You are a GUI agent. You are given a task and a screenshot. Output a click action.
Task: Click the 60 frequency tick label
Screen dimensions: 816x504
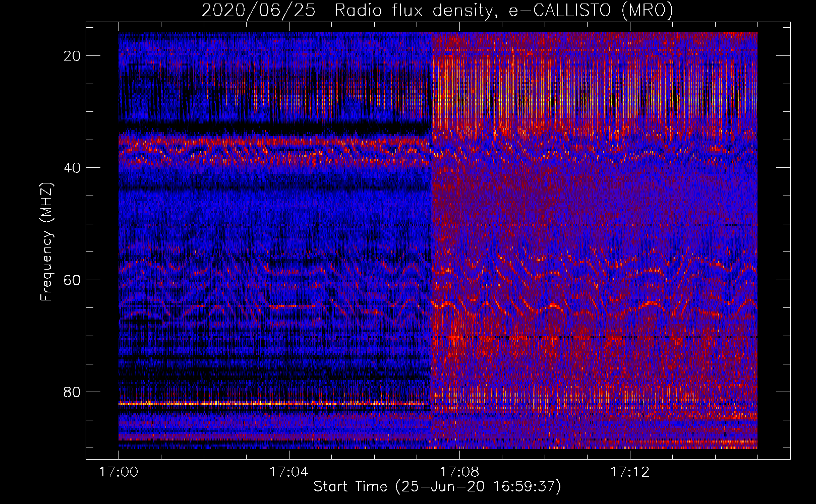point(73,280)
